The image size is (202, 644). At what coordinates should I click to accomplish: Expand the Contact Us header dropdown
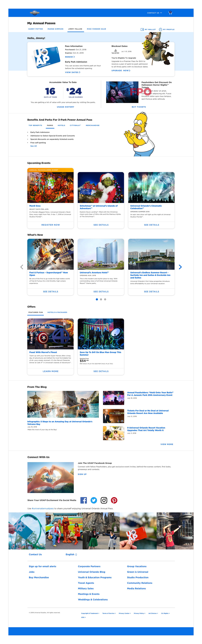point(155,13)
